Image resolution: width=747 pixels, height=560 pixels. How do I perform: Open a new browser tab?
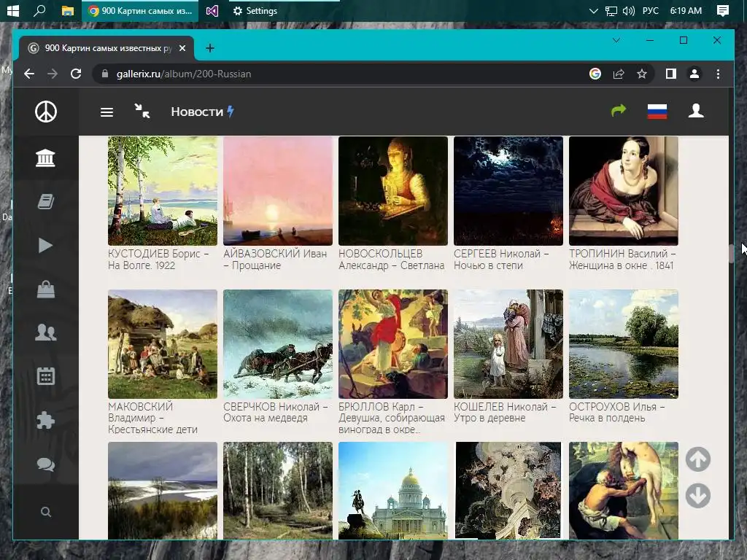209,48
